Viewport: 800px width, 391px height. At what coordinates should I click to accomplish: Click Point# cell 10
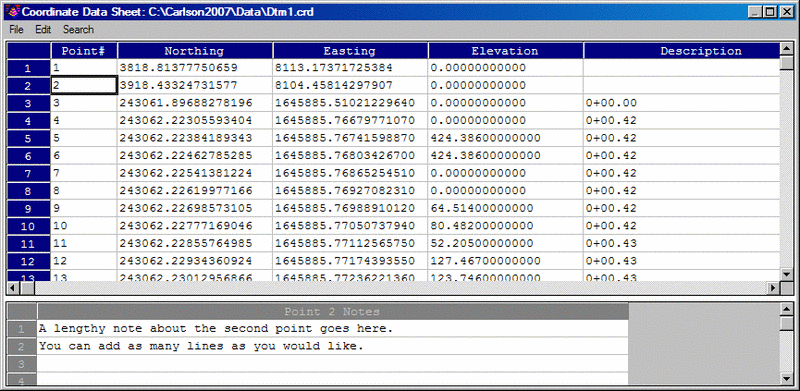pos(84,226)
